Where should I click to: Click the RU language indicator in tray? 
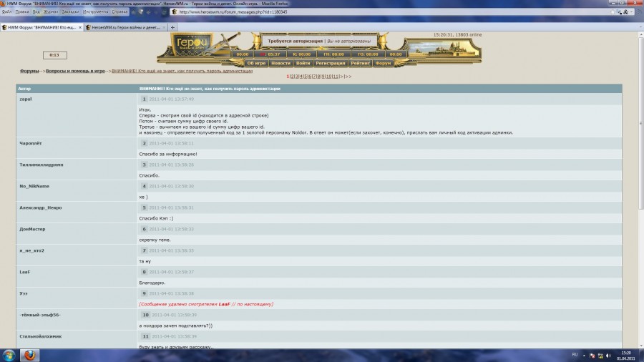pyautogui.click(x=575, y=355)
